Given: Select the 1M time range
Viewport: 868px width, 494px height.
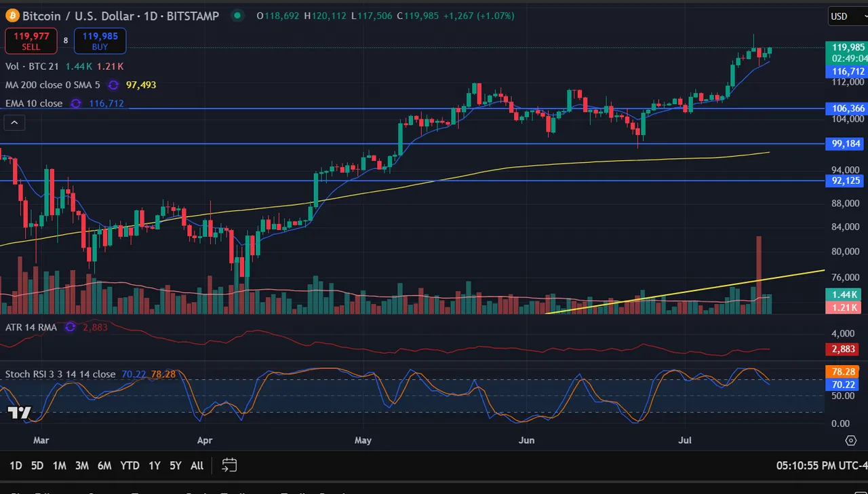Looking at the screenshot, I should 59,465.
